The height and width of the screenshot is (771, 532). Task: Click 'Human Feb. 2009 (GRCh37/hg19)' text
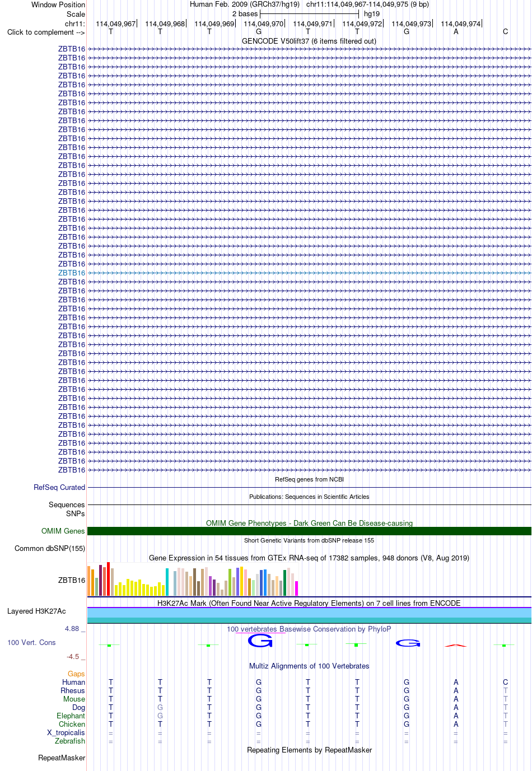pos(245,4)
